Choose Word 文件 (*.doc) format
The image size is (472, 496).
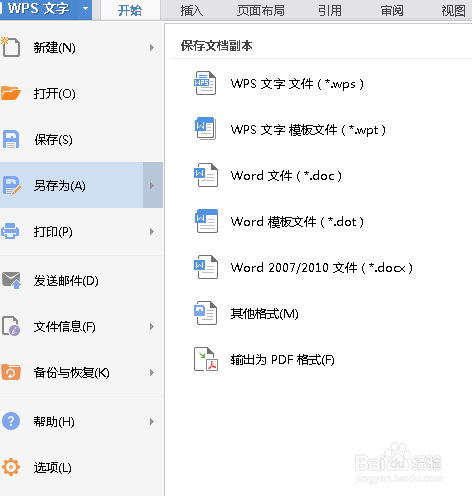[286, 175]
